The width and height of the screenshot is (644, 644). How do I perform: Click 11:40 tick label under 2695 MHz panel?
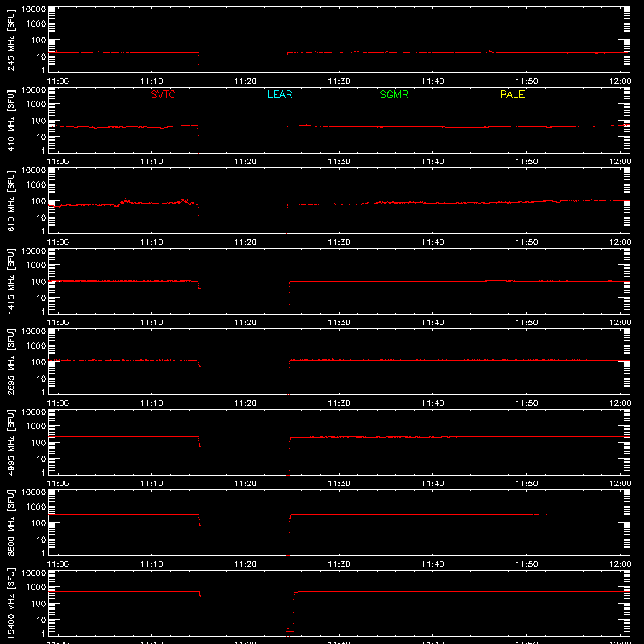tap(433, 403)
